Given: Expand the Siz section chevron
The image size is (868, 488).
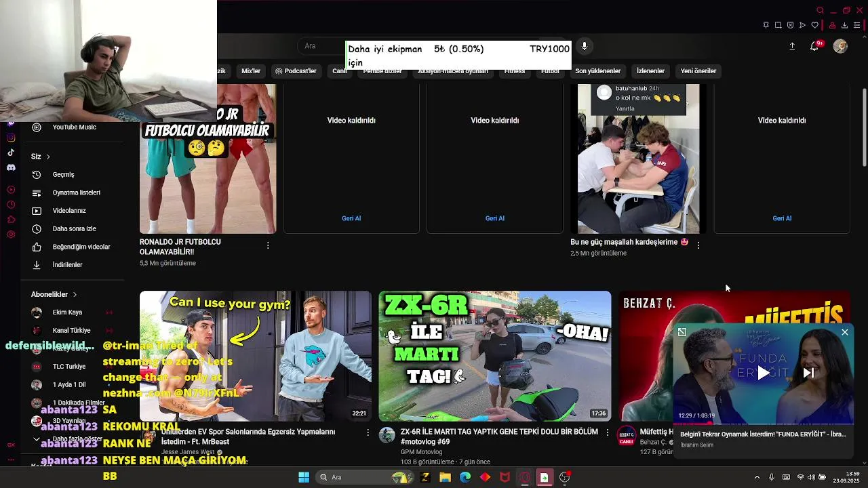Looking at the screenshot, I should pos(48,157).
